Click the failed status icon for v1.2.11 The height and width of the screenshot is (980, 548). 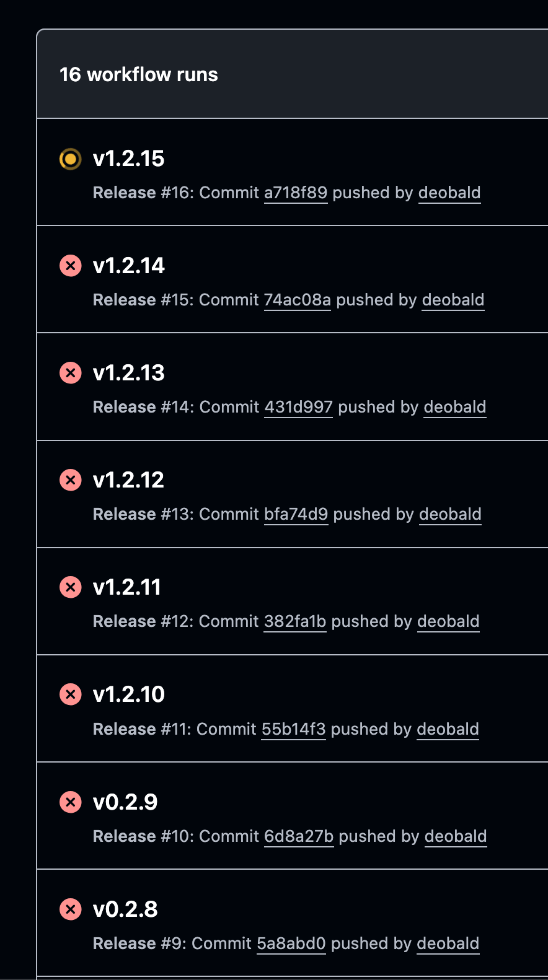click(x=70, y=587)
